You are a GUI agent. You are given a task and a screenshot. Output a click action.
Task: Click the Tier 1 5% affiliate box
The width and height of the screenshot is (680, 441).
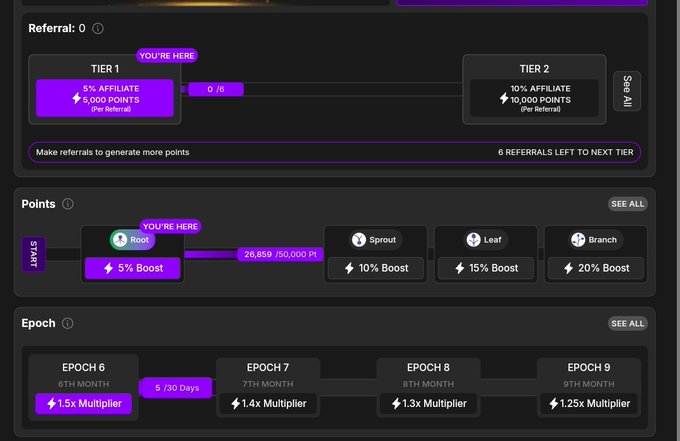tap(105, 98)
